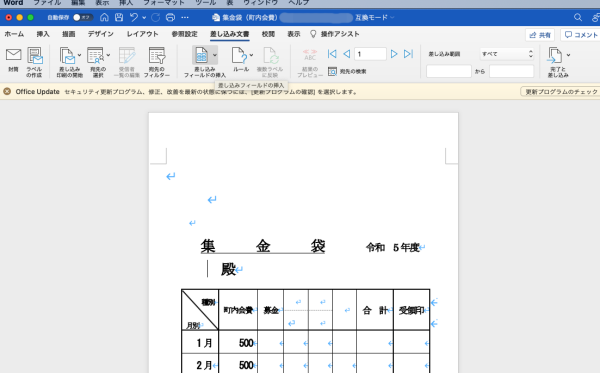Open the merge range (すべて) combo box
This screenshot has height=373, width=600.
coord(507,54)
